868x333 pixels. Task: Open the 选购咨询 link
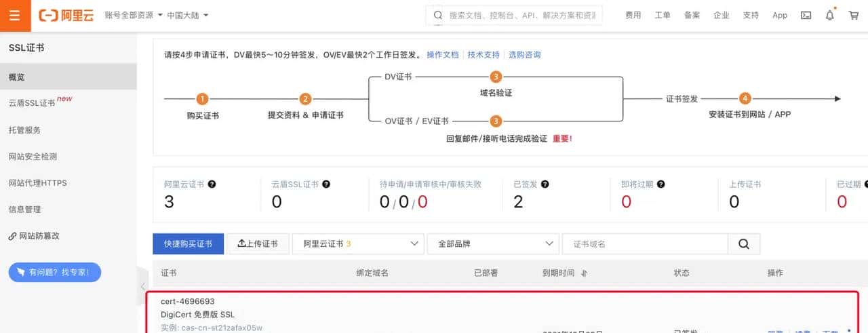tap(525, 55)
